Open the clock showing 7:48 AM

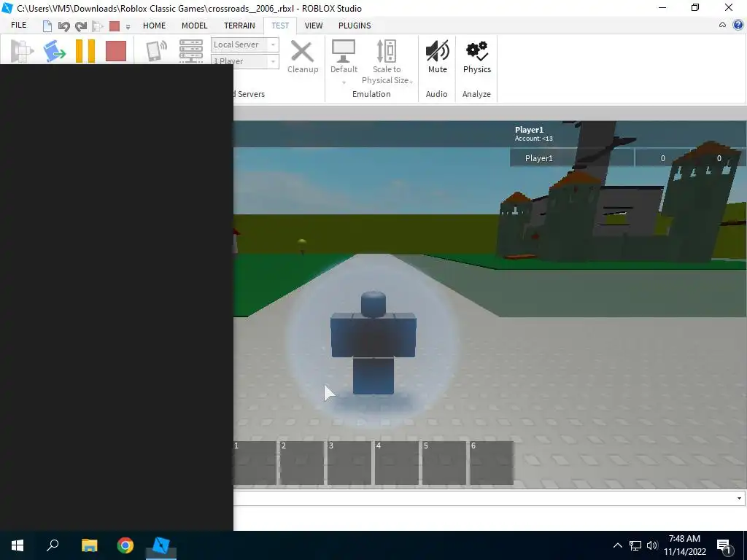pyautogui.click(x=684, y=545)
